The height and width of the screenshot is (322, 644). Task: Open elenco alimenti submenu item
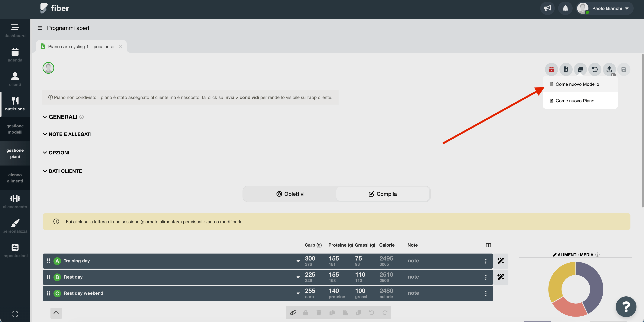coord(15,178)
